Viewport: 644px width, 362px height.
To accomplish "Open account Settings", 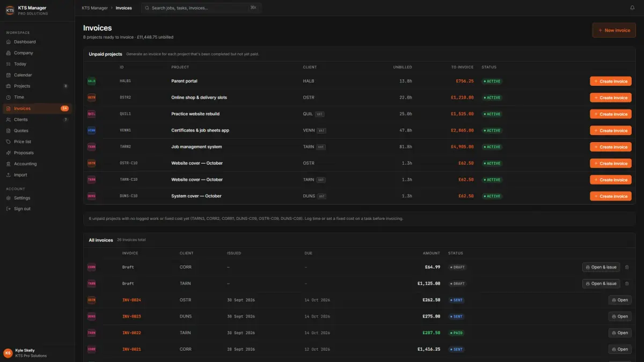I will [37, 198].
